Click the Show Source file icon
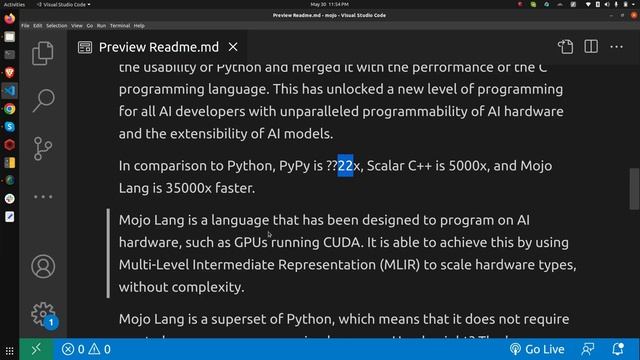The height and width of the screenshot is (360, 640). pos(566,47)
